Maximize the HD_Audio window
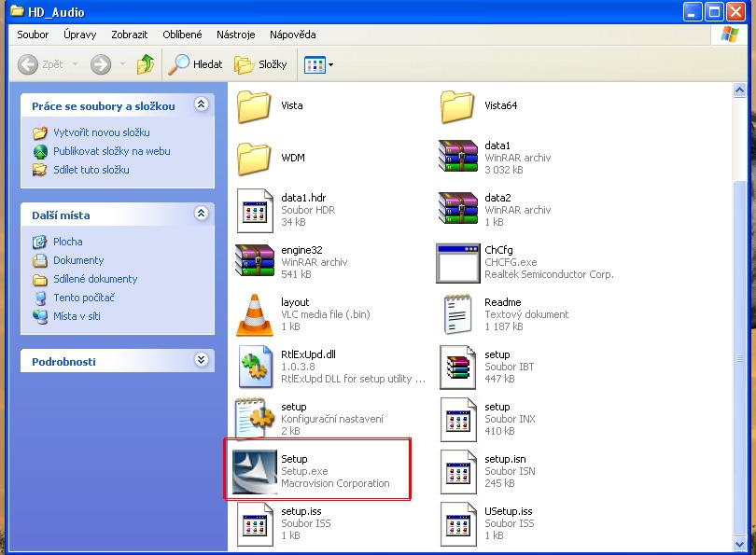This screenshot has width=756, height=555. click(714, 12)
